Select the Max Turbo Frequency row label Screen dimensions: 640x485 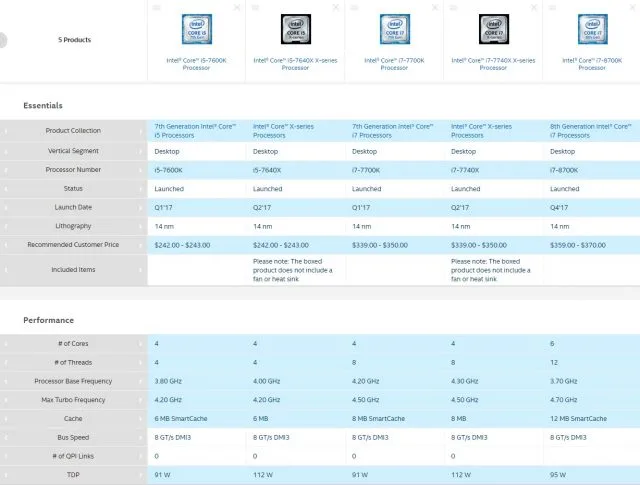(x=73, y=400)
